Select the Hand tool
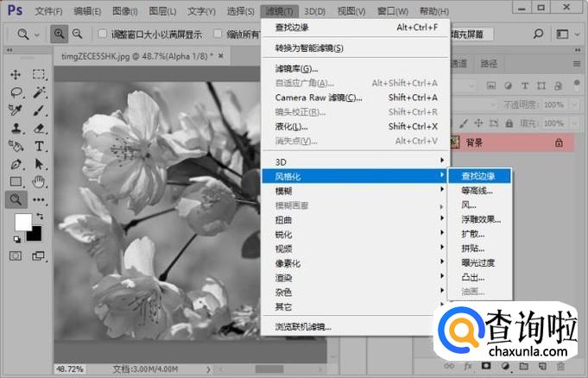The image size is (588, 378). pos(38,181)
